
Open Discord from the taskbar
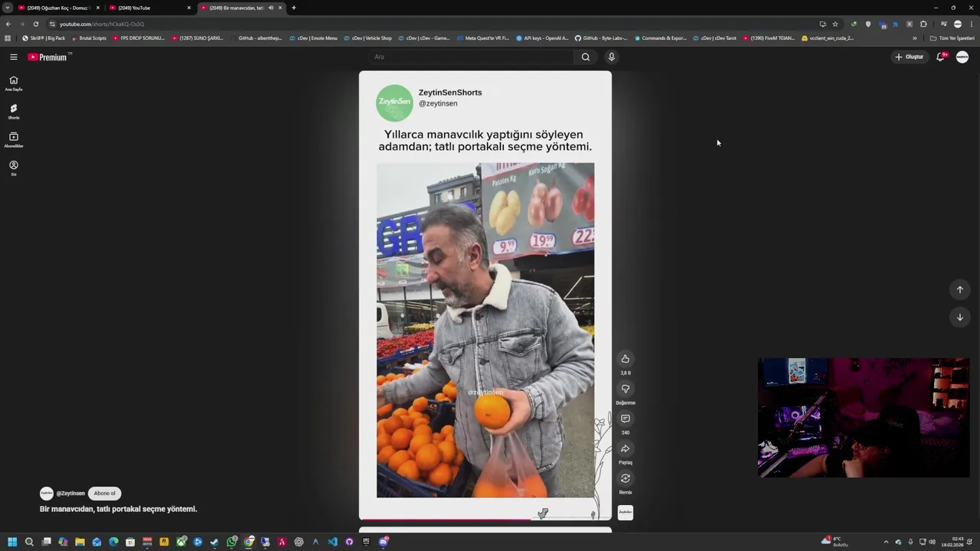coord(384,542)
